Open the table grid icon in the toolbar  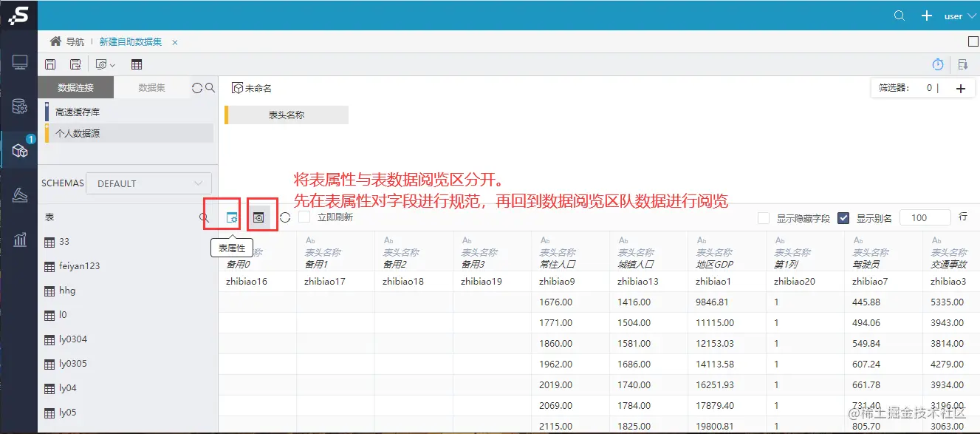pyautogui.click(x=137, y=64)
